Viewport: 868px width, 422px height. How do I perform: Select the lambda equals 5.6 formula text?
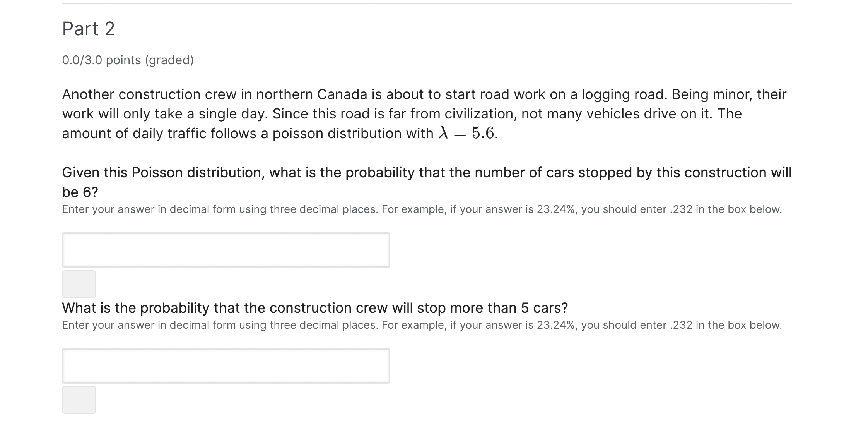(x=466, y=133)
